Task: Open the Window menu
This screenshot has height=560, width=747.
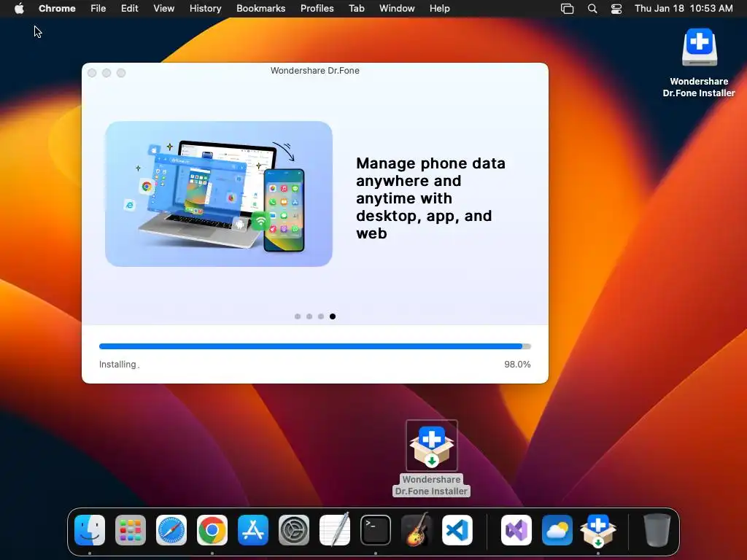Action: (397, 9)
